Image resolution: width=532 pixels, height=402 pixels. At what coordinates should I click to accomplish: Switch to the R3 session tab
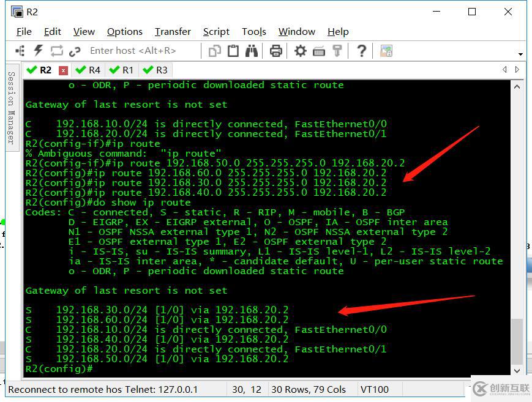pos(155,70)
